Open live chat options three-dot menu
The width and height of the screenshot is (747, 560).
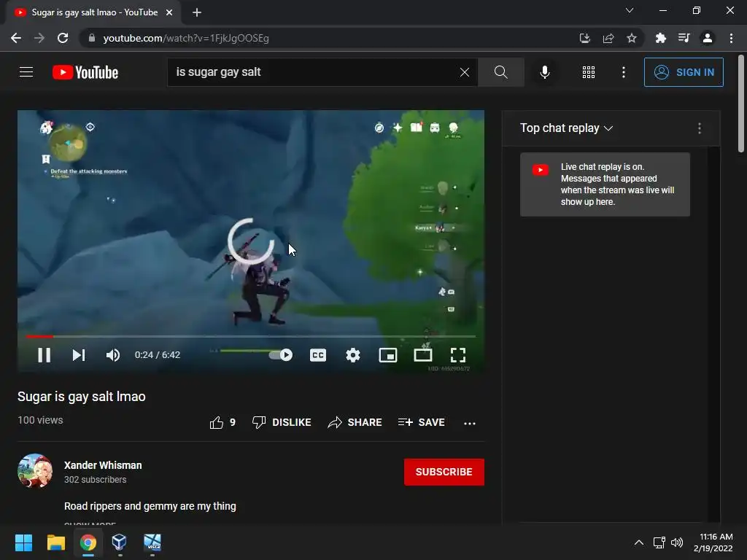700,128
